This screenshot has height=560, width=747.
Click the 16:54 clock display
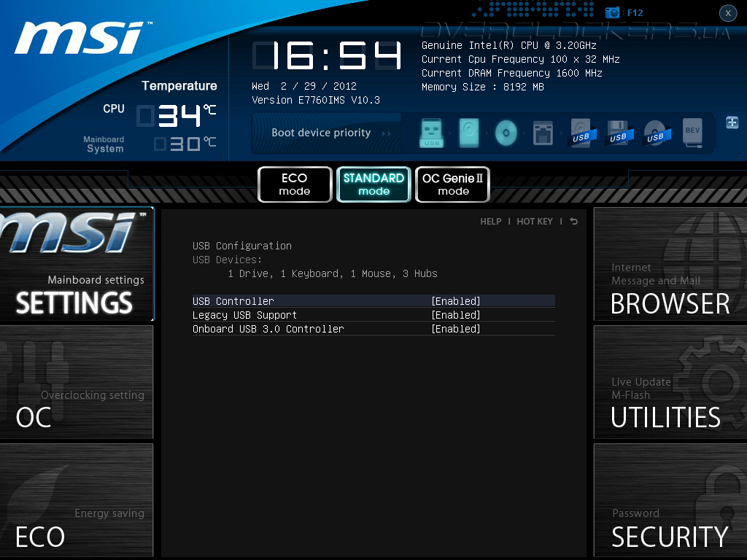(x=328, y=55)
